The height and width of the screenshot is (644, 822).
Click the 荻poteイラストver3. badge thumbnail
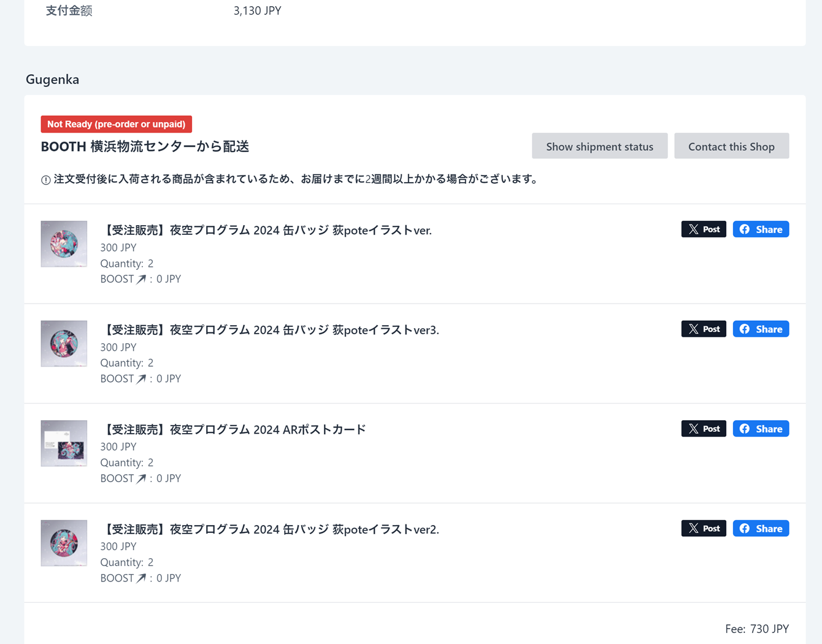click(64, 343)
